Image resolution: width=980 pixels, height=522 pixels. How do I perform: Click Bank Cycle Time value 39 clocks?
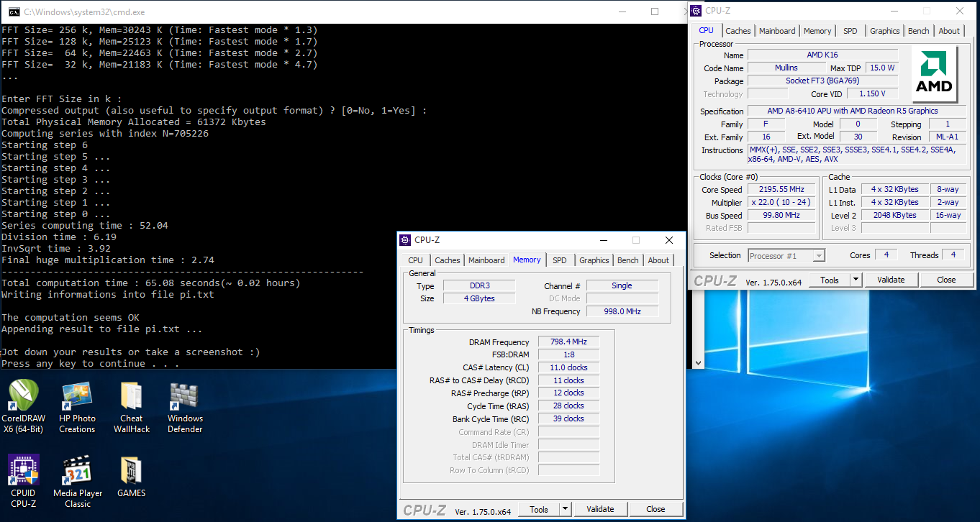pyautogui.click(x=568, y=418)
